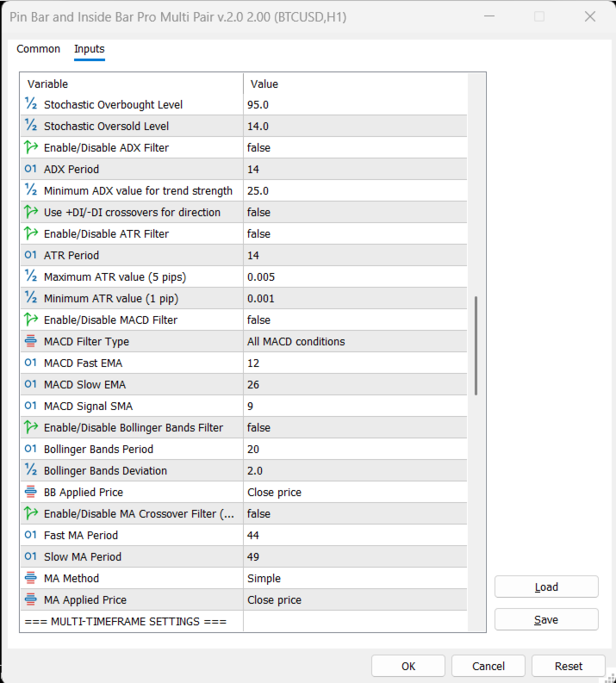Toggle the +DI/-DI crossovers false value

tap(258, 212)
